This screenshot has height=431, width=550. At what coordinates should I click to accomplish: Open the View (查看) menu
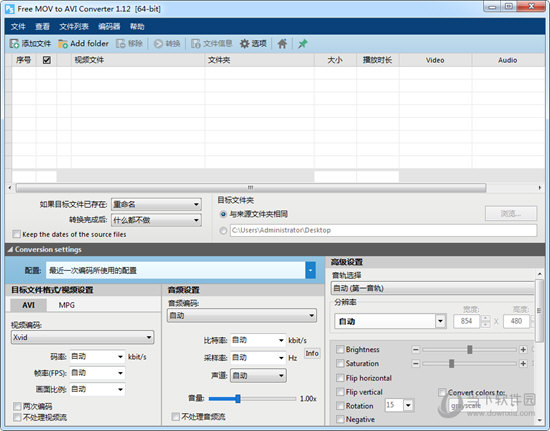click(42, 27)
